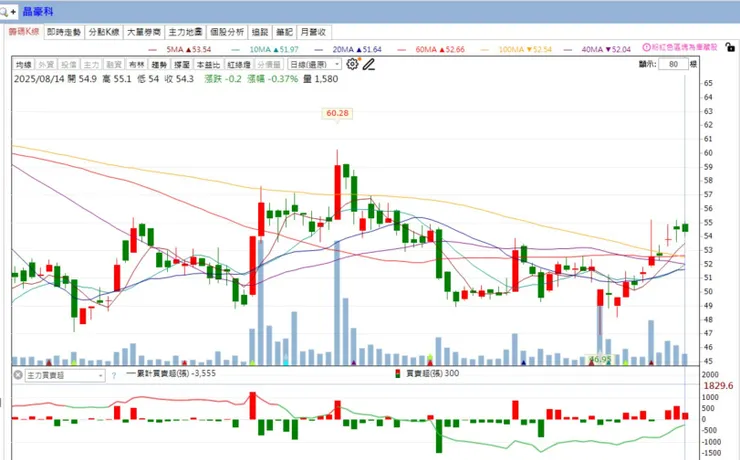740x460 pixels.
Task: Click the 晶豪科 stock name title
Action: pos(38,12)
